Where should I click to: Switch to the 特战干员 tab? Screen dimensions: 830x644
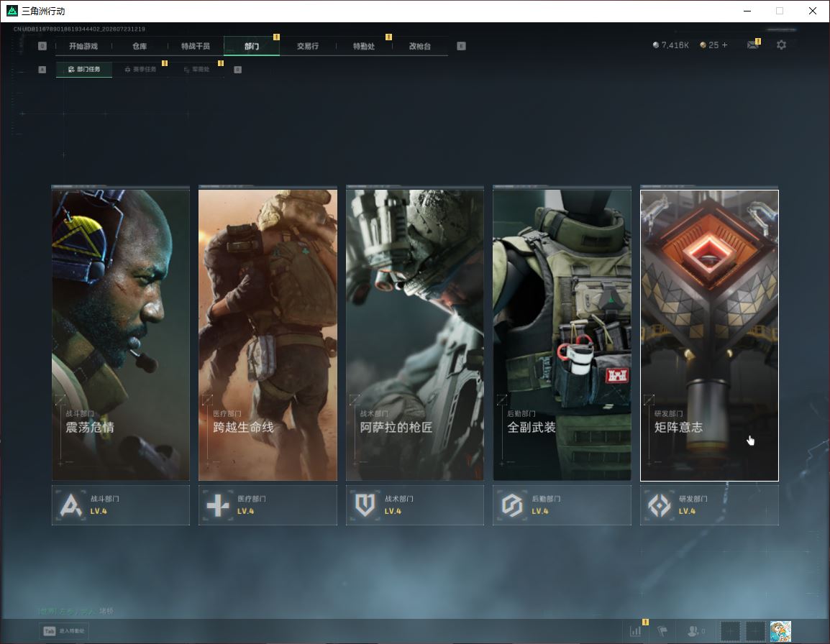pos(196,46)
